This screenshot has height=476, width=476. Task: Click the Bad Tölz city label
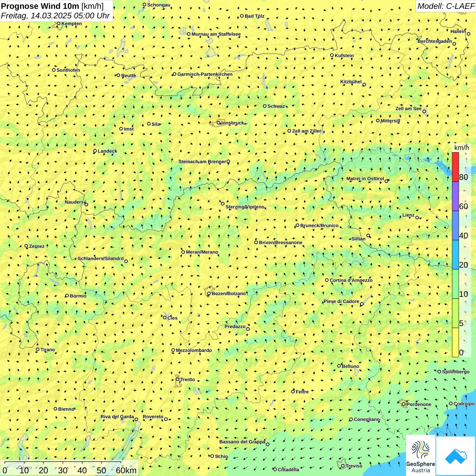point(254,16)
